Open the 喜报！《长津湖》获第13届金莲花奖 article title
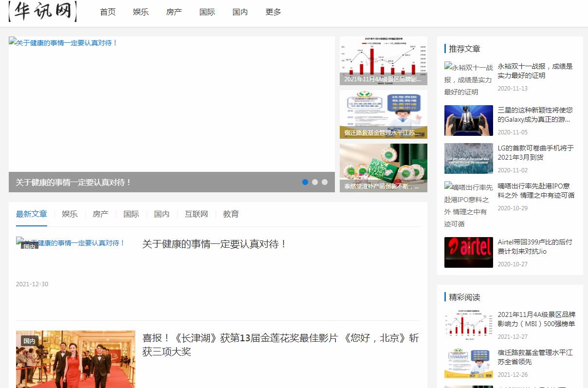 [x=280, y=345]
